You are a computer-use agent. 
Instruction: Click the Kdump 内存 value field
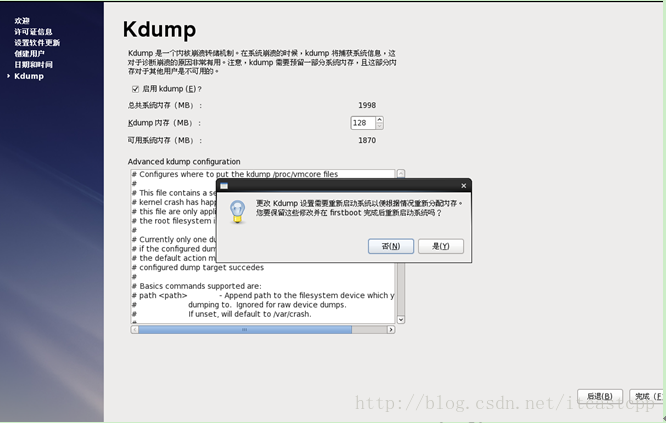(x=363, y=123)
